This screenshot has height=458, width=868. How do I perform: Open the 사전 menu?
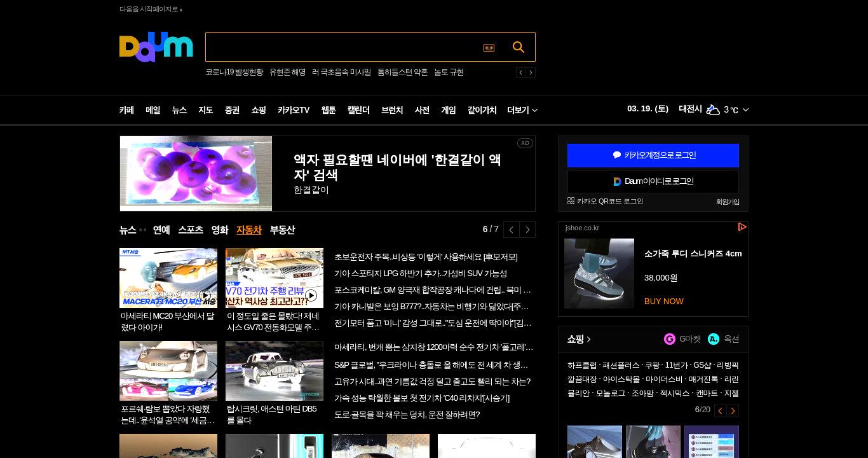pos(422,110)
